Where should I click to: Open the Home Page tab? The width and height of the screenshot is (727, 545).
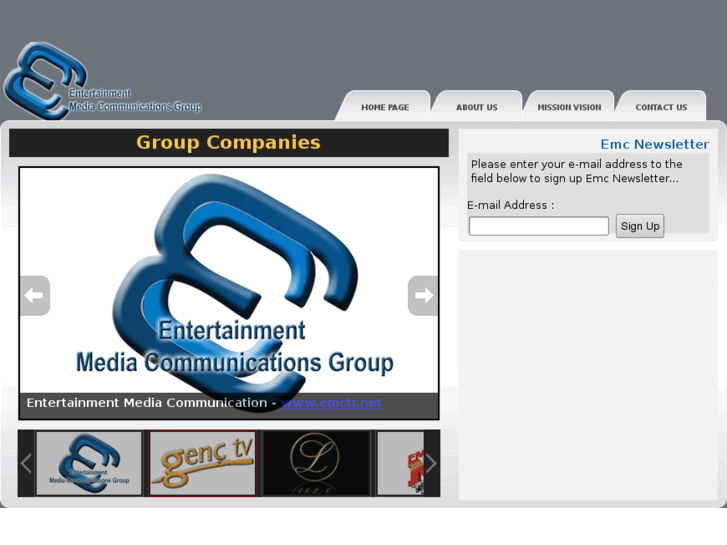tap(385, 107)
